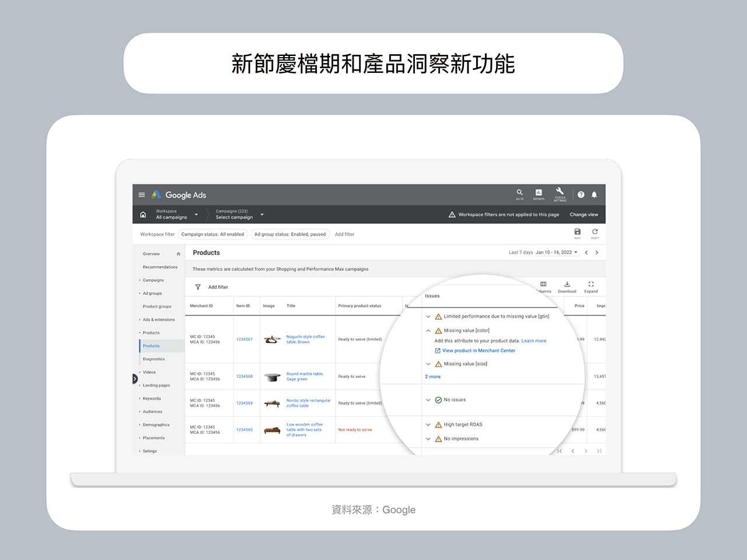
Task: Expand the Limited performance [gtin] issue
Action: pos(428,317)
